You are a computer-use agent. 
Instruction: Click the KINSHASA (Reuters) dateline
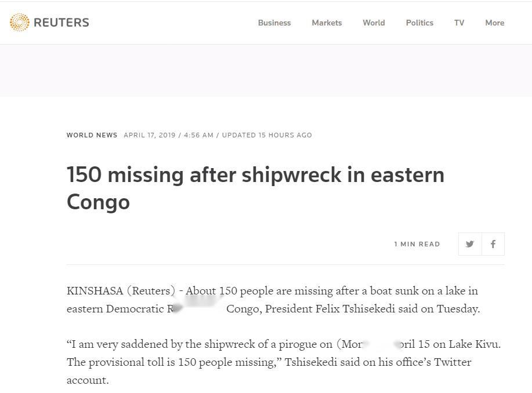click(121, 290)
